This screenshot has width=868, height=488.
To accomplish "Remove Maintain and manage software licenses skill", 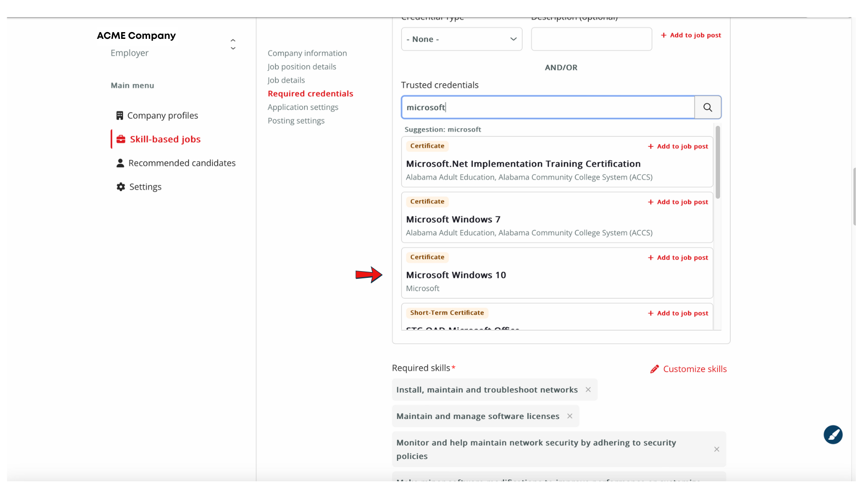I will point(570,416).
